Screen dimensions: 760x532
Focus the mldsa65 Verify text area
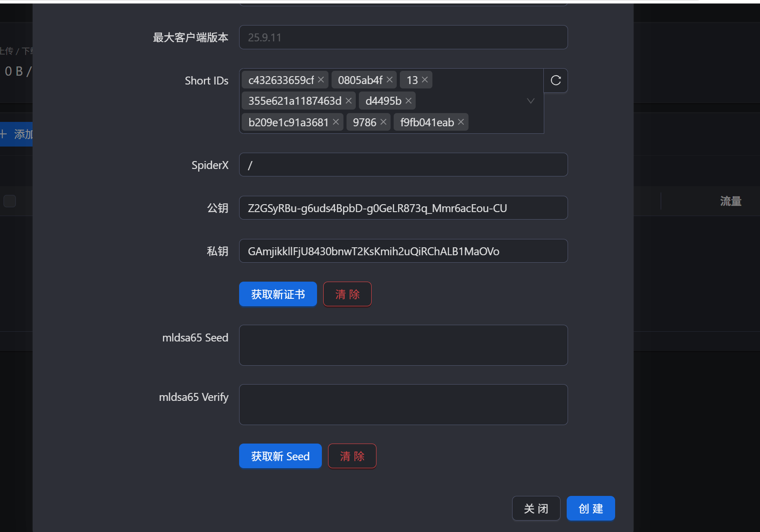tap(403, 405)
